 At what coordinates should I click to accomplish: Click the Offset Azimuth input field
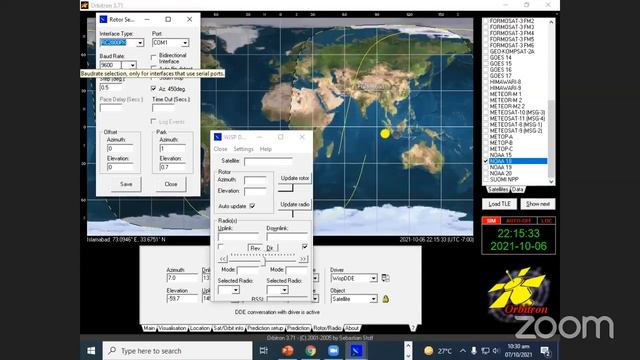pyautogui.click(x=120, y=149)
